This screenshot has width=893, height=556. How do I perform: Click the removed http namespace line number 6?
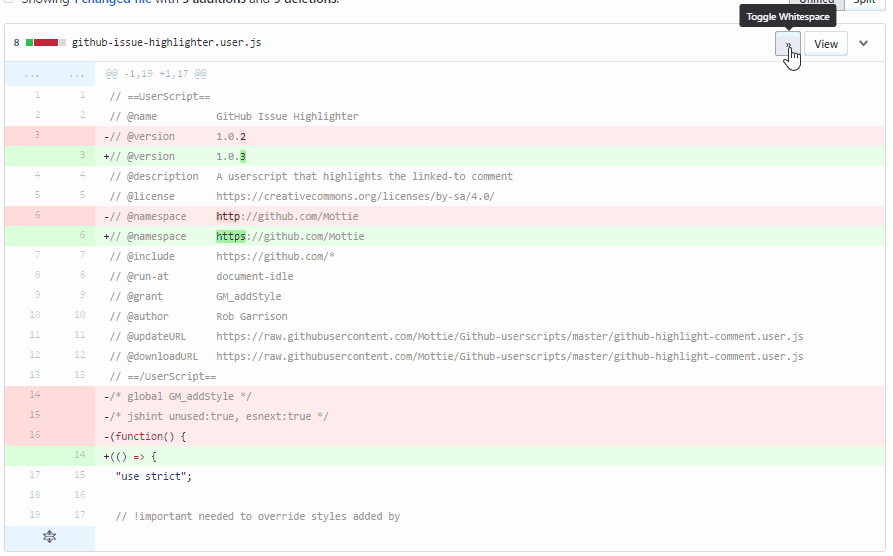click(x=36, y=216)
